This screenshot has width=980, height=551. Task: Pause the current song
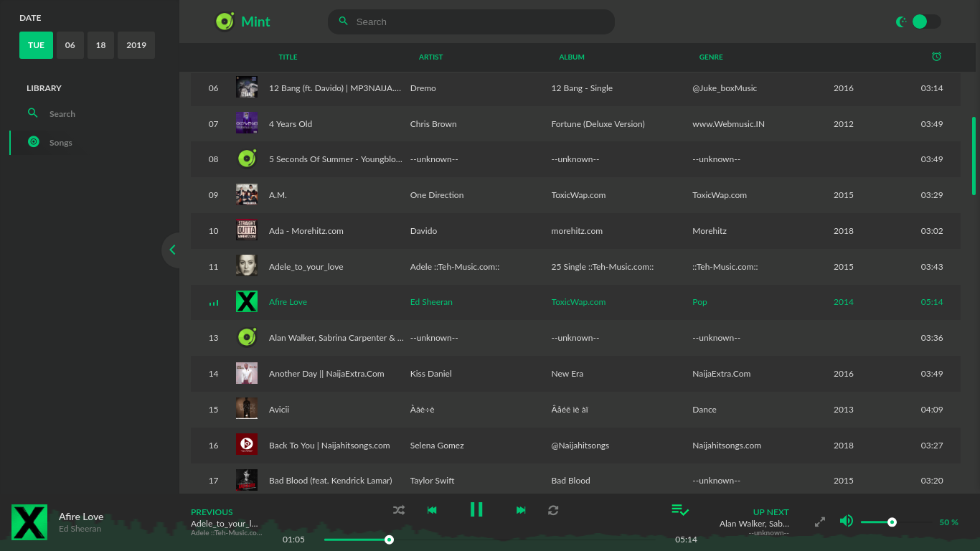[476, 509]
